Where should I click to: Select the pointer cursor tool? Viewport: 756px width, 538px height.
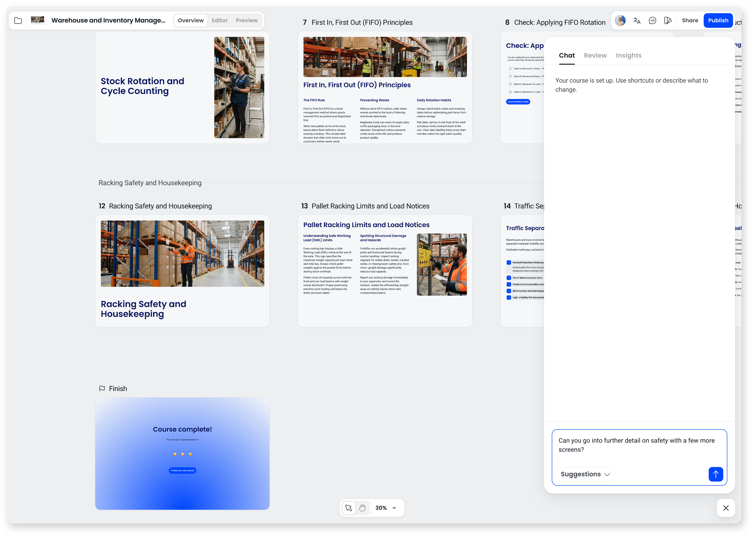coord(348,508)
